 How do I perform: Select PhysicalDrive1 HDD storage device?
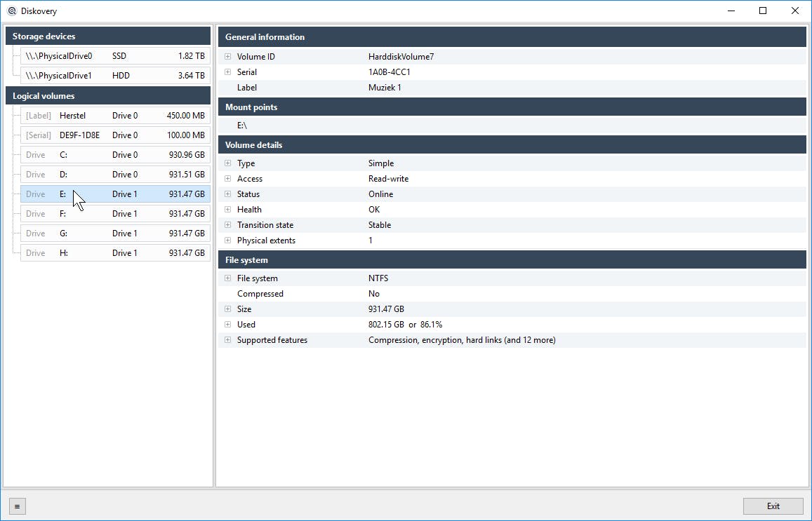tap(115, 76)
